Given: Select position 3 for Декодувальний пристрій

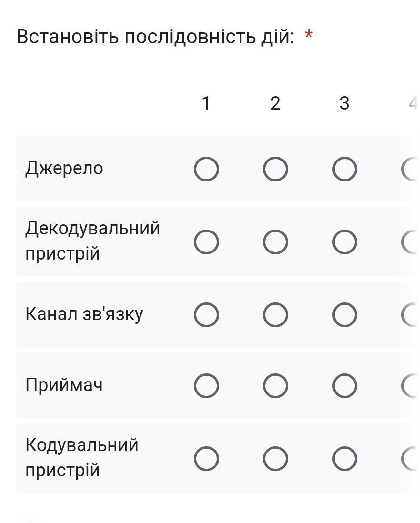Looking at the screenshot, I should [344, 242].
